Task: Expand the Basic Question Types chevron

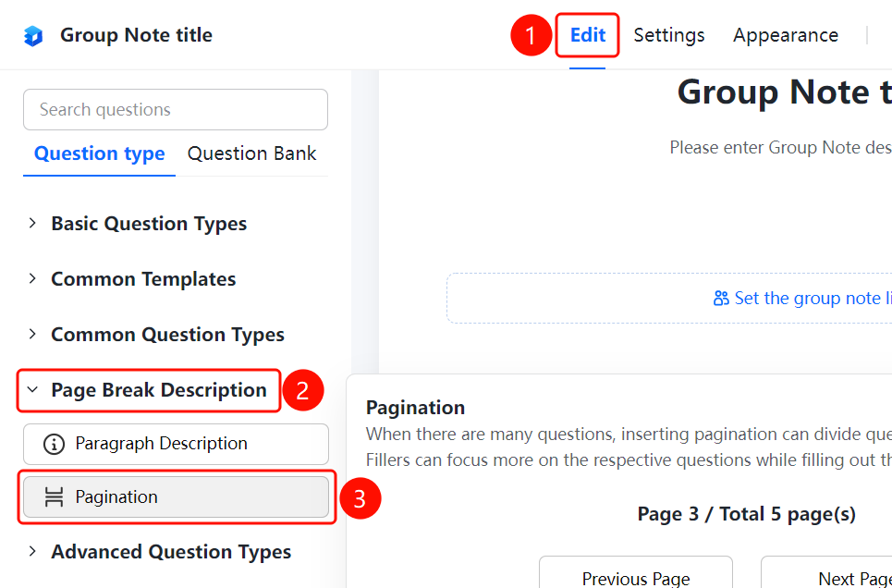Action: (x=32, y=223)
